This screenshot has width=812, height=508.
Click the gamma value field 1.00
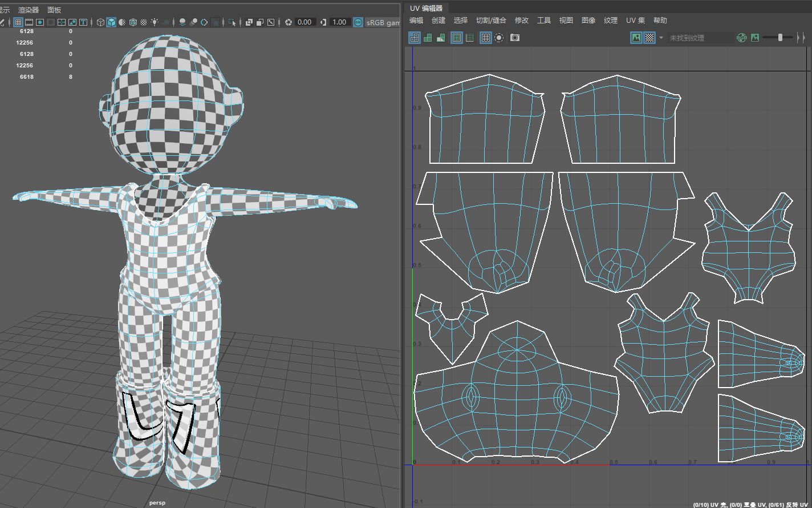click(x=339, y=22)
